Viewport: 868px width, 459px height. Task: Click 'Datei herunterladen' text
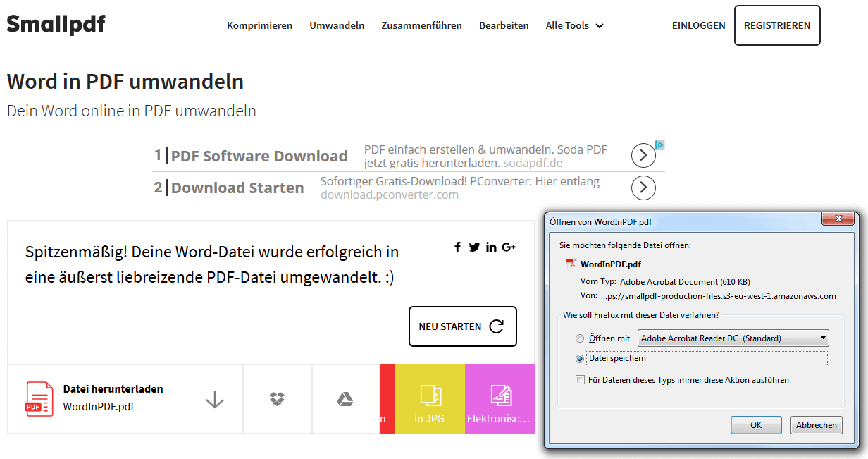pos(113,389)
